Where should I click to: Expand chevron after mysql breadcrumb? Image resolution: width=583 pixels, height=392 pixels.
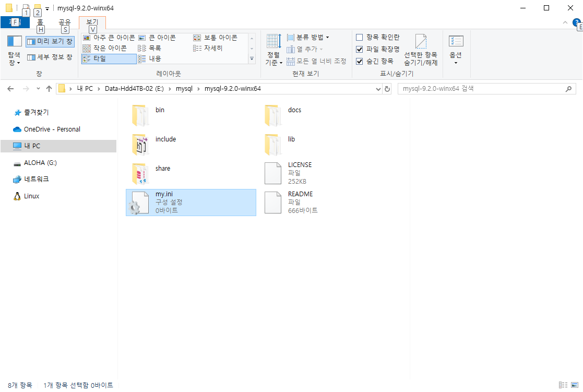pyautogui.click(x=198, y=89)
